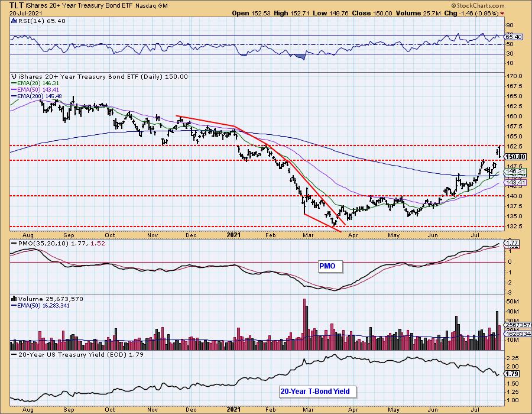Click the 1.79 yield value tag

[x=512, y=374]
